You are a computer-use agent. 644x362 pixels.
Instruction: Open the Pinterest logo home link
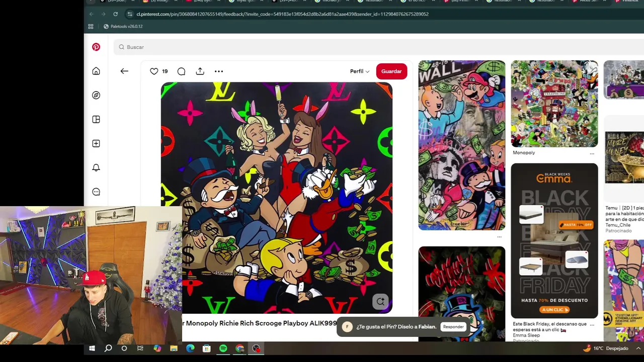pos(96,47)
